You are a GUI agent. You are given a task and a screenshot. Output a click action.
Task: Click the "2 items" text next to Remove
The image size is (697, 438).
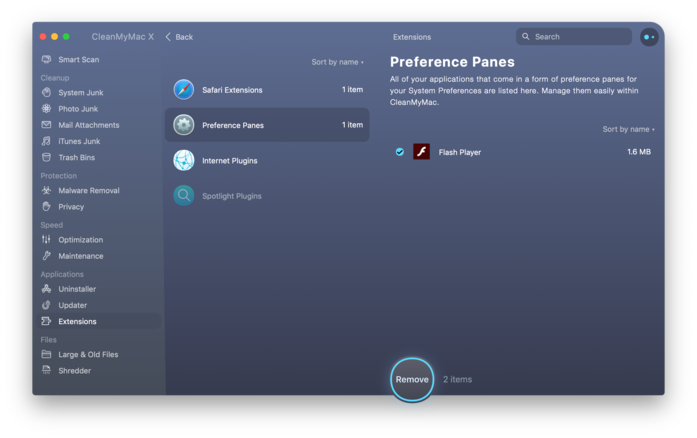coord(457,379)
